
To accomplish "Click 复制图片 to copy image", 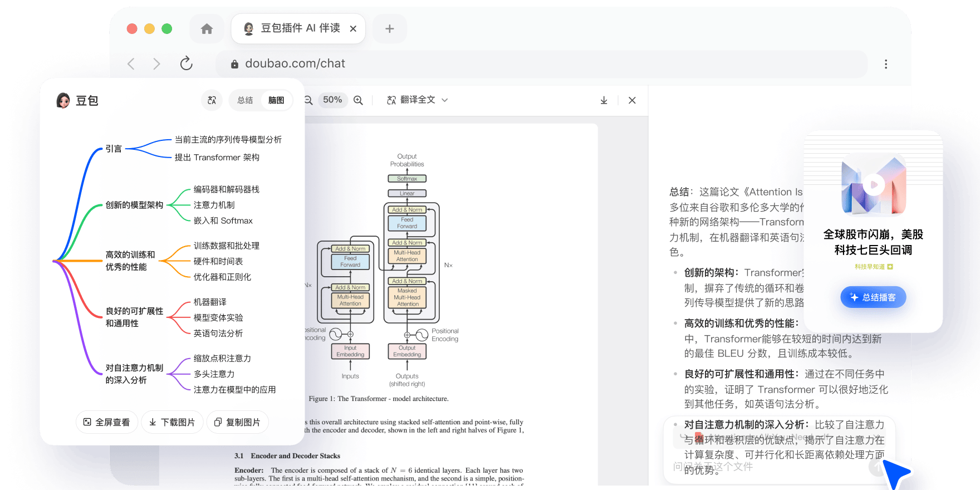I will pos(238,422).
